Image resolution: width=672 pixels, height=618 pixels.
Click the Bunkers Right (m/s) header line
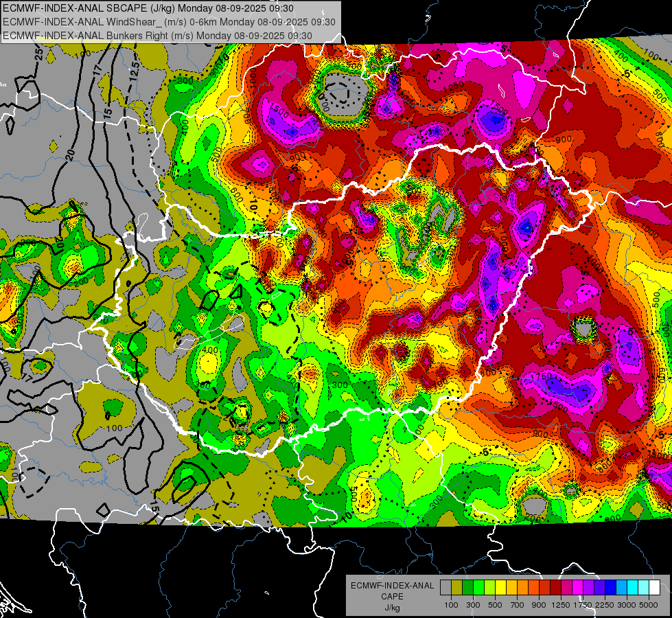tap(157, 36)
